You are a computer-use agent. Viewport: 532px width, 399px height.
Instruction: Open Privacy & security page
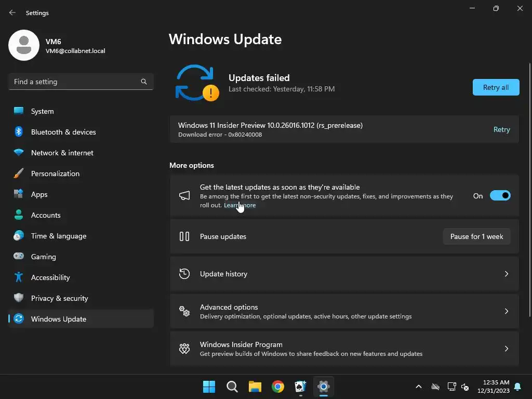tap(81, 298)
